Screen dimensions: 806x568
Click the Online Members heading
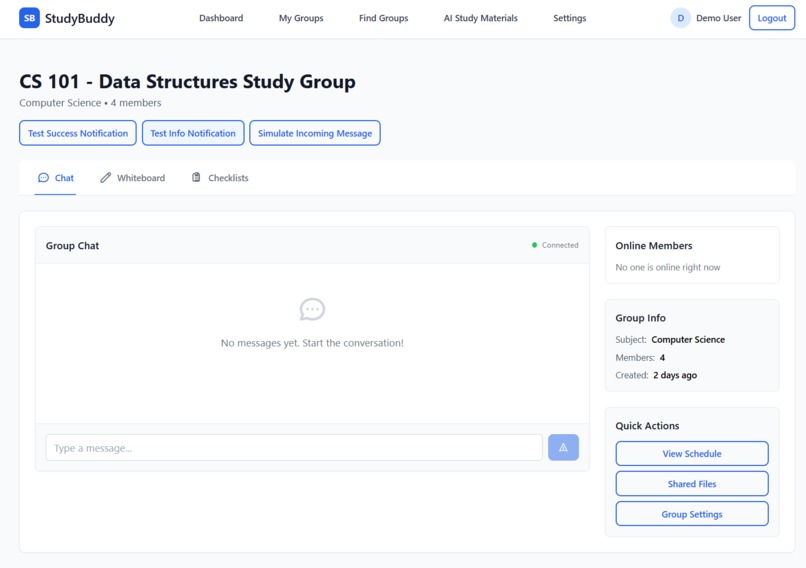point(654,246)
